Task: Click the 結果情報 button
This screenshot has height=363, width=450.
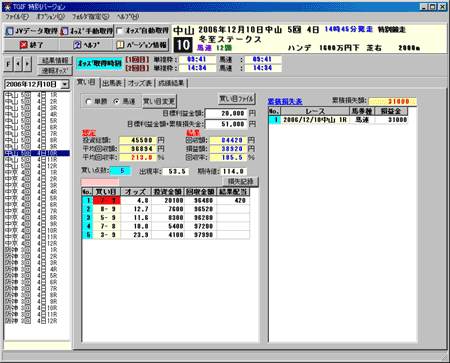Action: pyautogui.click(x=55, y=60)
